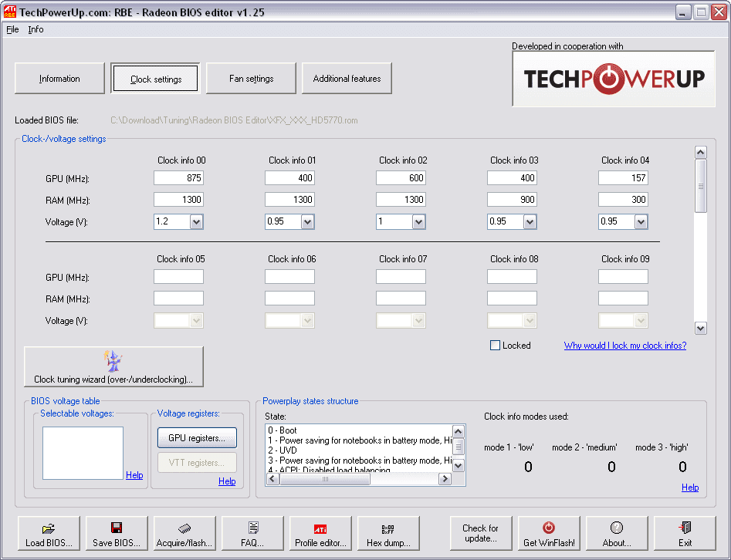Click the RBE app icon in title bar

coord(9,12)
